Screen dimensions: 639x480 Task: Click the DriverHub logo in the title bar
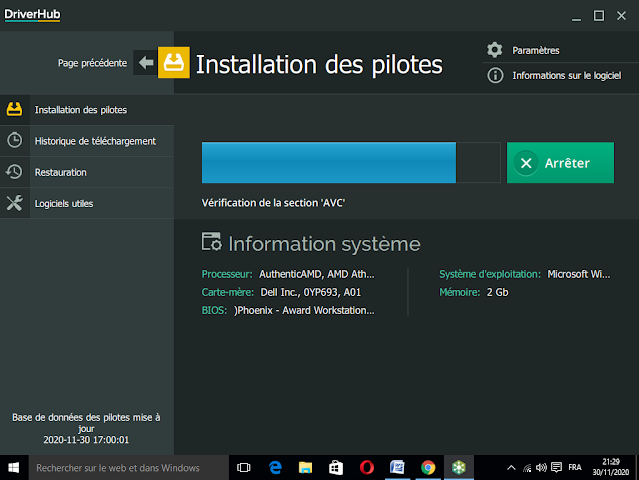tap(32, 15)
